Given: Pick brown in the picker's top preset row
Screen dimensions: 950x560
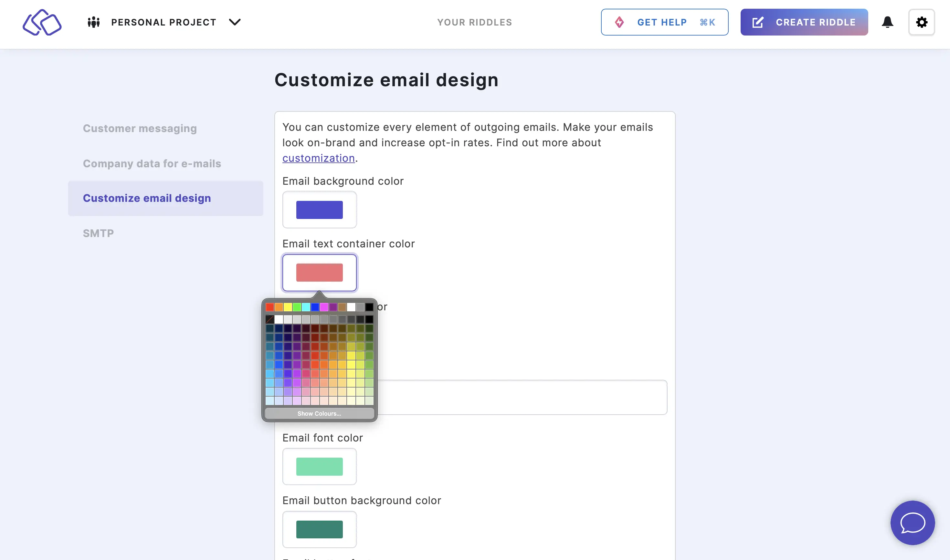Looking at the screenshot, I should (x=342, y=307).
